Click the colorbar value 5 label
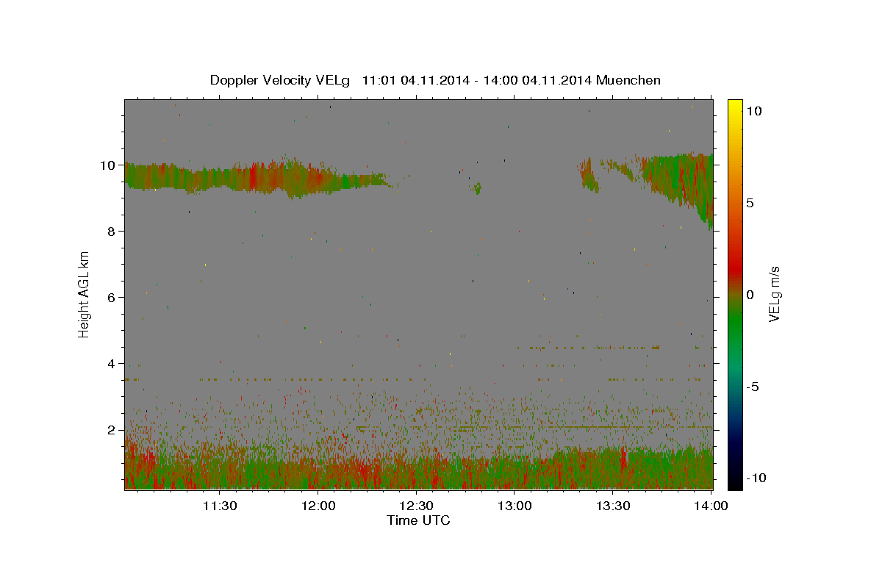Screen dimensions: 882x588 point(750,203)
